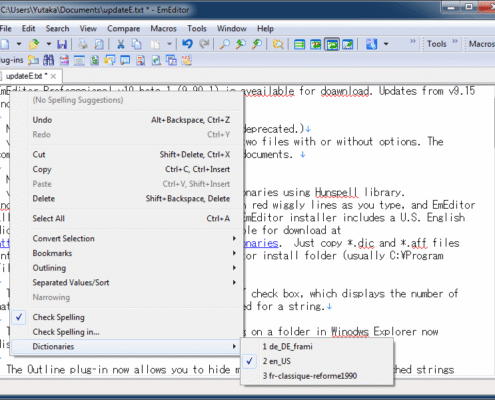Click the blue dictionaries hyperlink in text
495x400 pixels.
point(261,243)
